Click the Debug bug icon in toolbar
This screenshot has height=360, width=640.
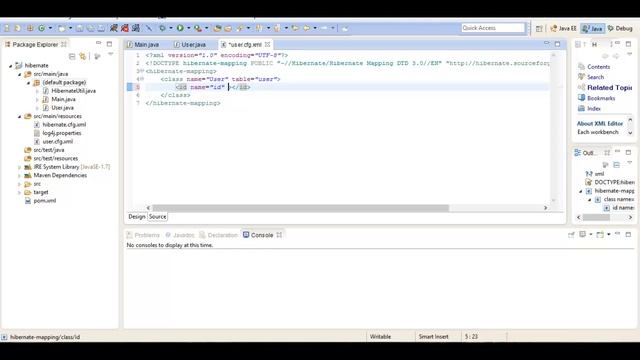pyautogui.click(x=162, y=28)
